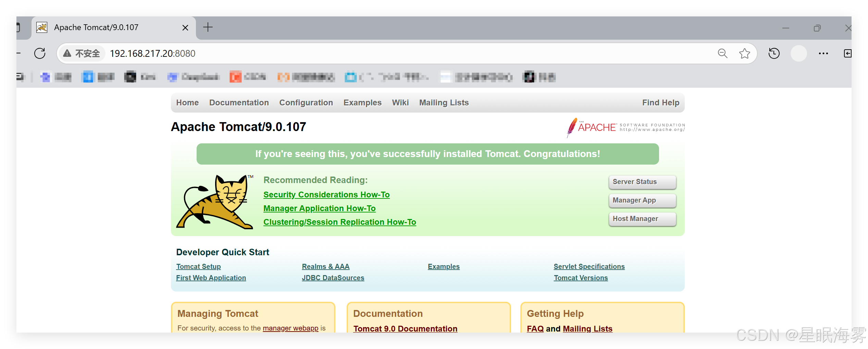Click the Apache Software Foundation feather logo
The image size is (868, 349).
coord(625,127)
